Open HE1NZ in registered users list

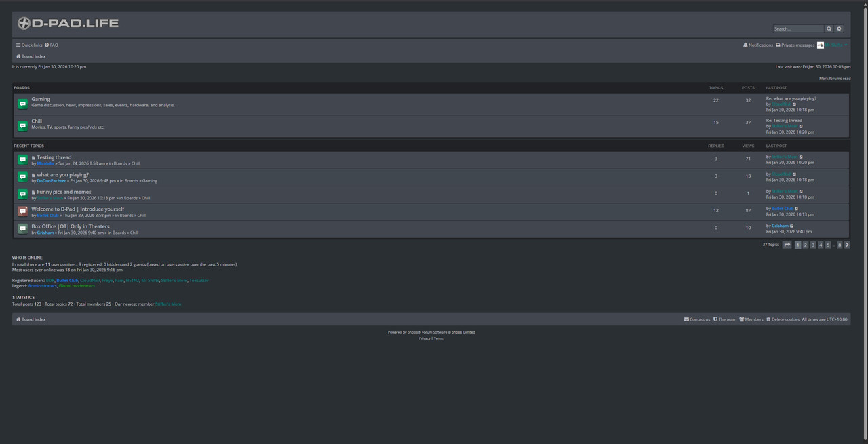pos(132,281)
